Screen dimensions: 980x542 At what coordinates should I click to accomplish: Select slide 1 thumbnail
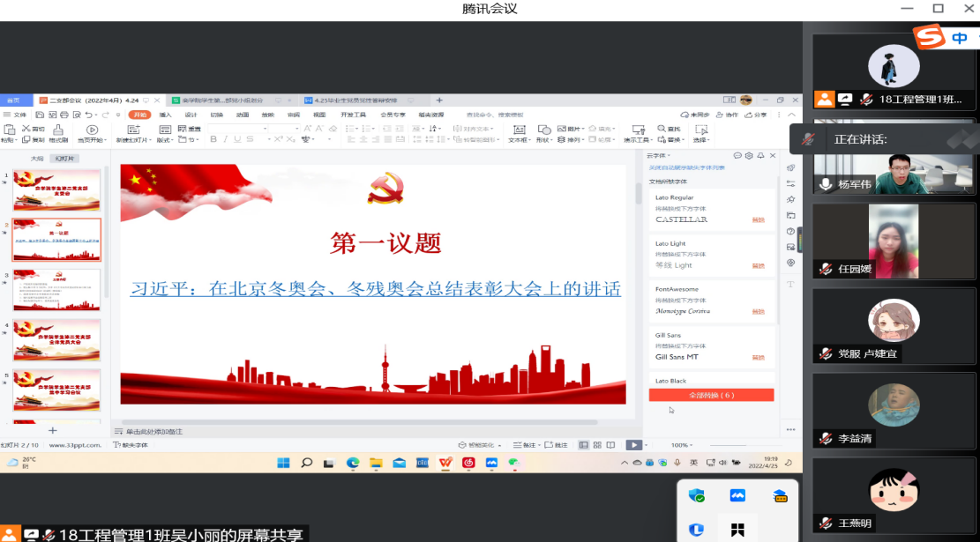56,189
